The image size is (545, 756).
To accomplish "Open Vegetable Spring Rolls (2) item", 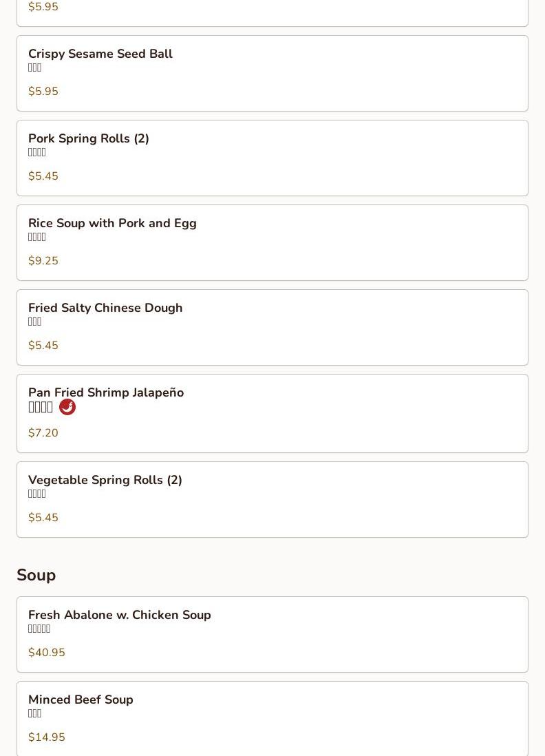I will coord(105,480).
